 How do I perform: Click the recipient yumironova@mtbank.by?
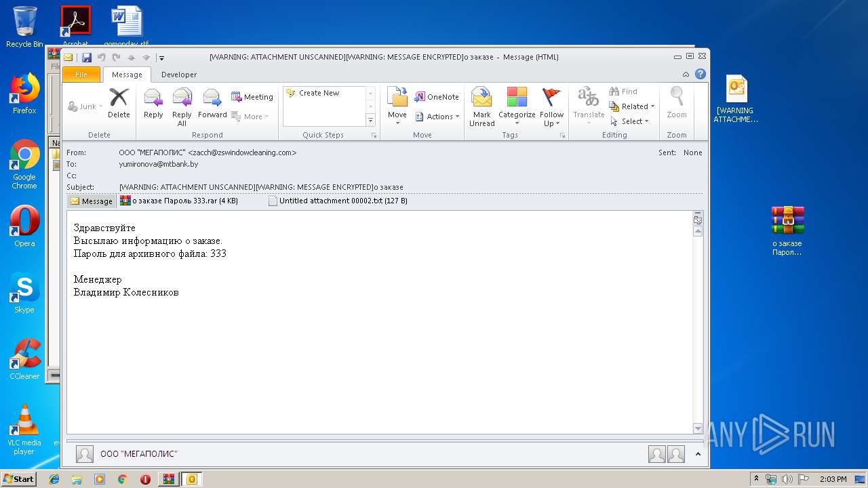tap(159, 164)
